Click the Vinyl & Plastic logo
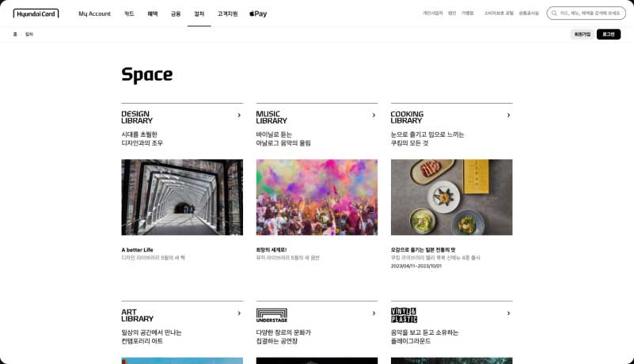634x364 pixels. [404, 316]
